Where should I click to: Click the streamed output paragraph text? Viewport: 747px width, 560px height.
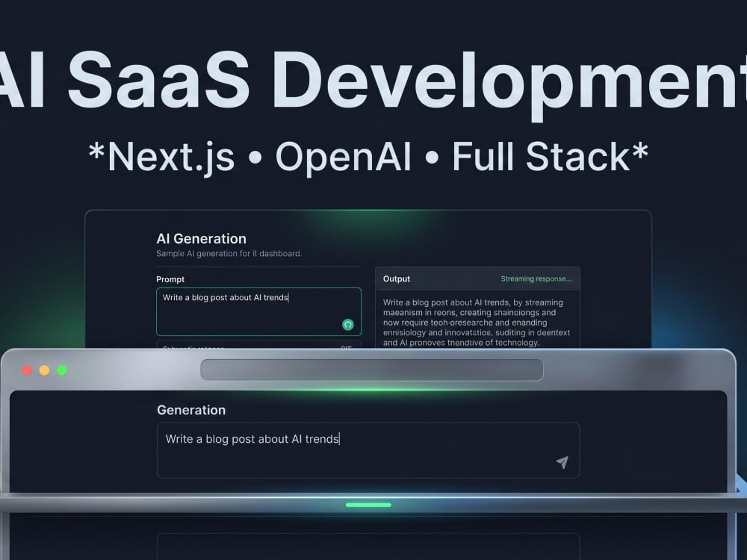click(x=477, y=323)
